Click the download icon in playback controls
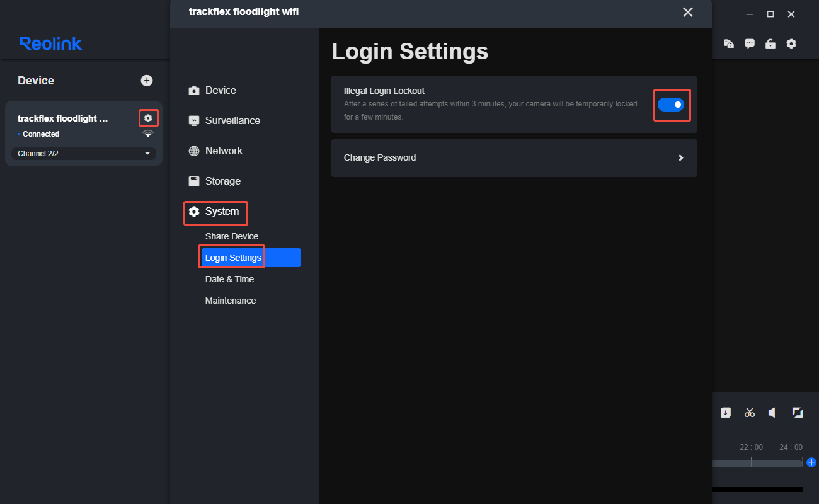 coord(726,413)
